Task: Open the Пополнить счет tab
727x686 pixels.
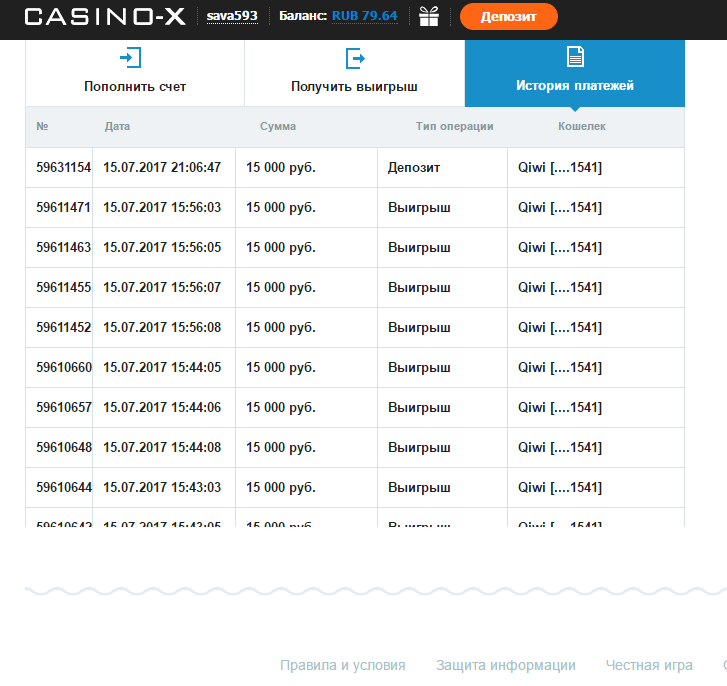Action: [135, 86]
